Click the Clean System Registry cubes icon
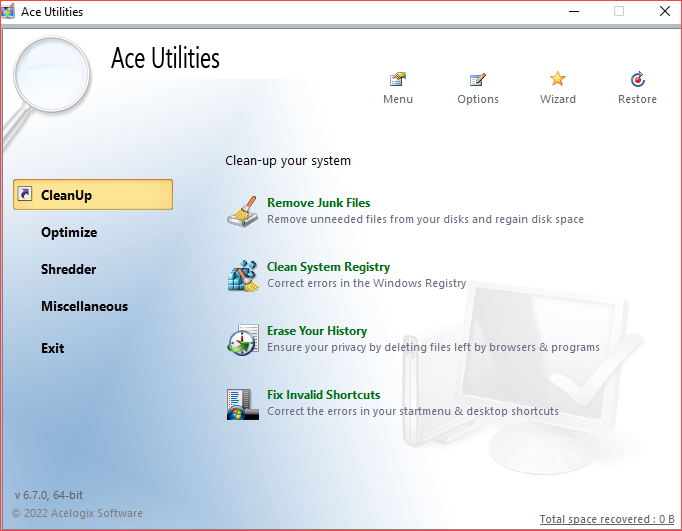Image resolution: width=682 pixels, height=531 pixels. click(x=243, y=275)
